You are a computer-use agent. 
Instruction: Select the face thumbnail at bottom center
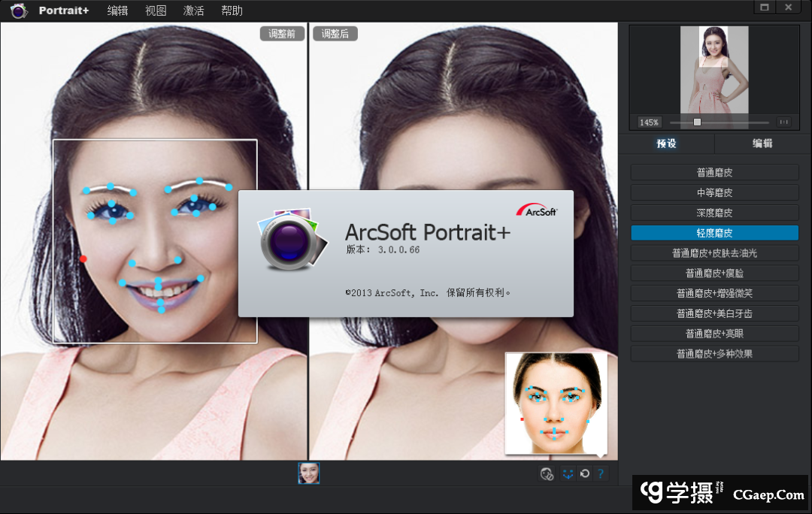[x=308, y=473]
